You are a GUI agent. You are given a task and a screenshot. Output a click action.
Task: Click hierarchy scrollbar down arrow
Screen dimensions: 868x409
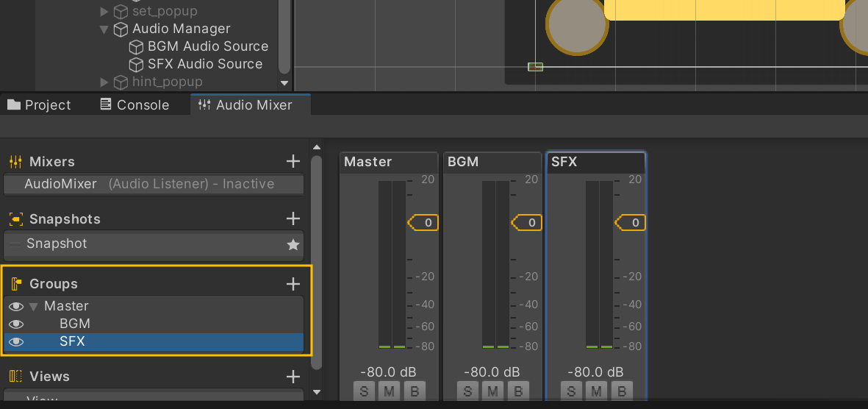(x=284, y=83)
